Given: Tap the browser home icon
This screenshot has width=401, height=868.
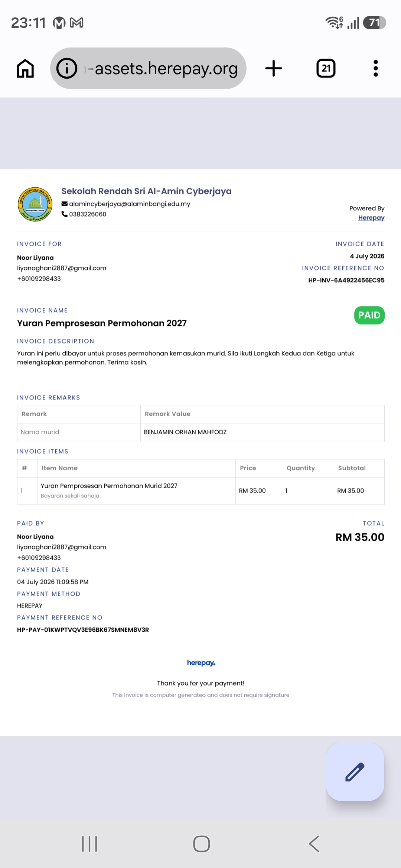Looking at the screenshot, I should (x=25, y=69).
